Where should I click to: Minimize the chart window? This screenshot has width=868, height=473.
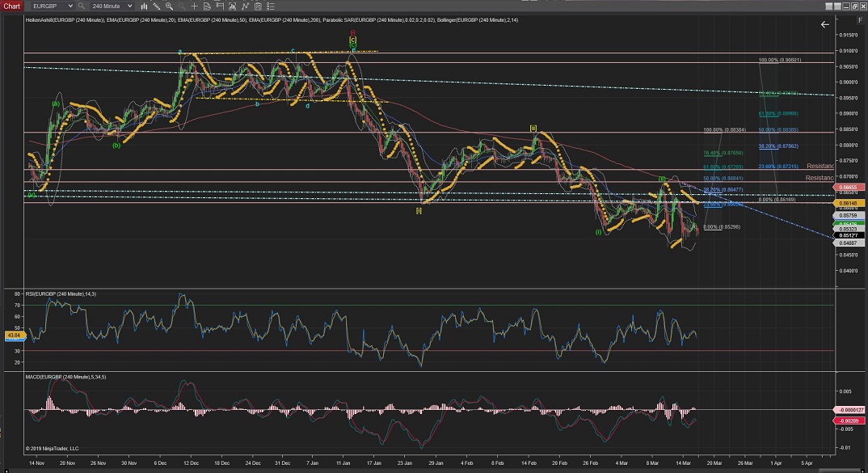click(x=846, y=6)
